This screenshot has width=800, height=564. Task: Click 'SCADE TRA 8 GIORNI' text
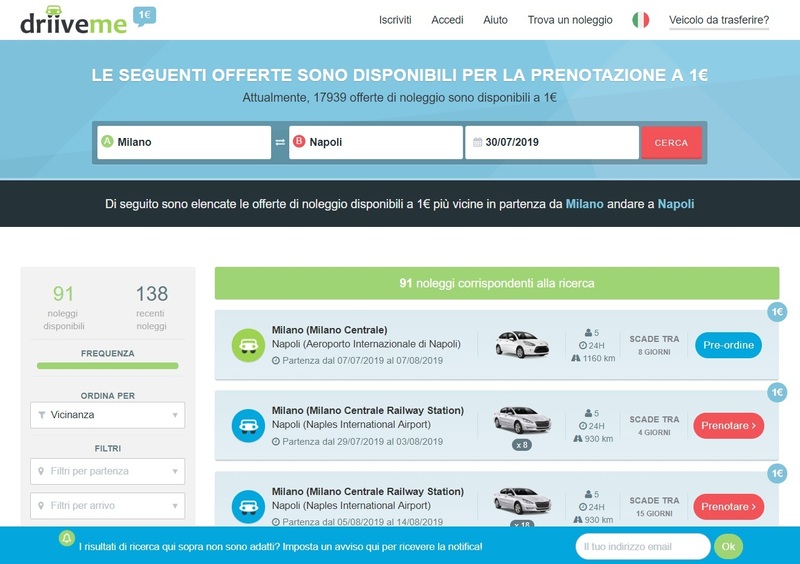point(654,345)
